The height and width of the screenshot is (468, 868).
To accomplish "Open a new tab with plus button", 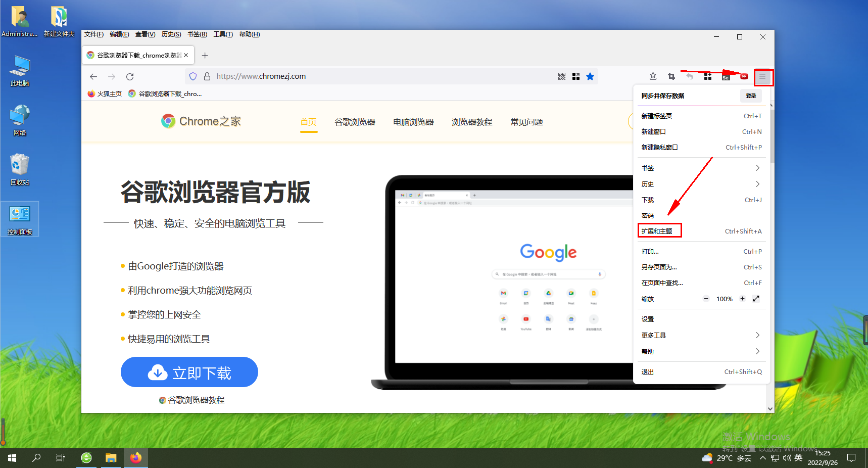I will (x=205, y=56).
